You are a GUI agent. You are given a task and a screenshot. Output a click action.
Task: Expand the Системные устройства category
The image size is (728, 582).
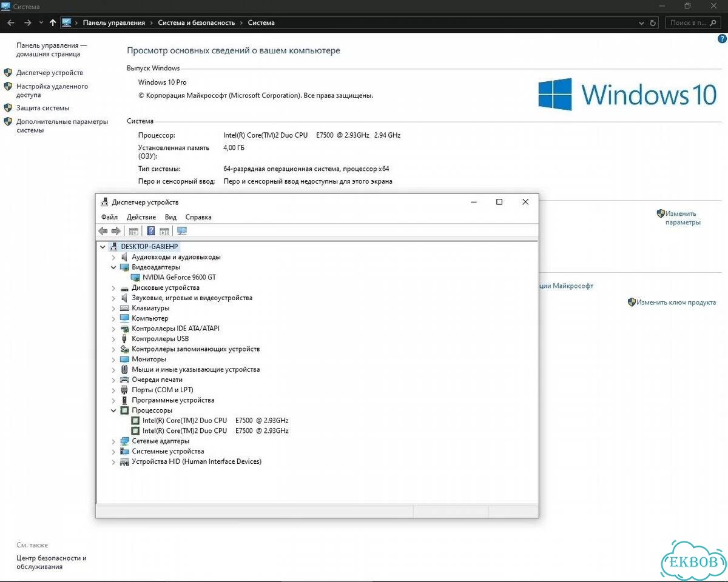[x=113, y=452]
